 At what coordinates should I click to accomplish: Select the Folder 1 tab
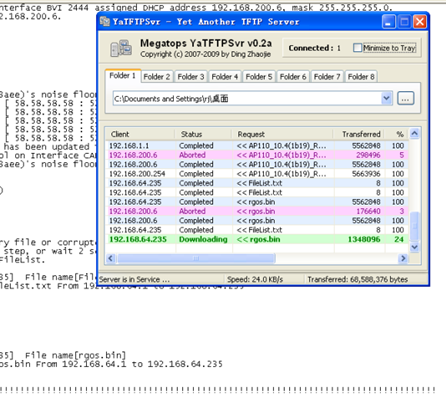(x=123, y=76)
